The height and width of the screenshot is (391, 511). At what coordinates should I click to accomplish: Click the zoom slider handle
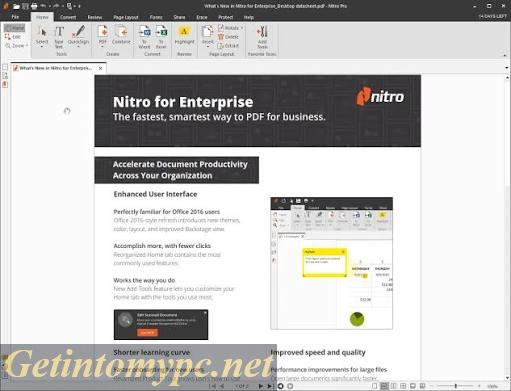456,386
